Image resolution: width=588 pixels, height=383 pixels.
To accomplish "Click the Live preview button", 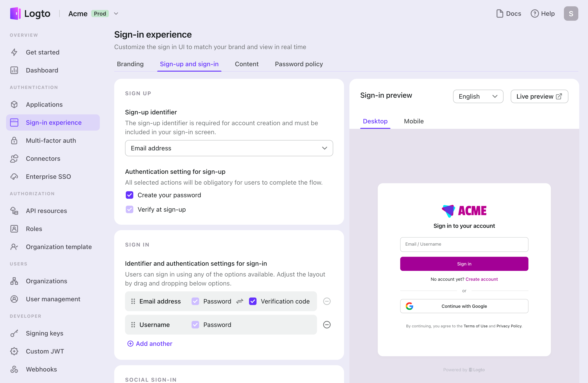I will (539, 96).
